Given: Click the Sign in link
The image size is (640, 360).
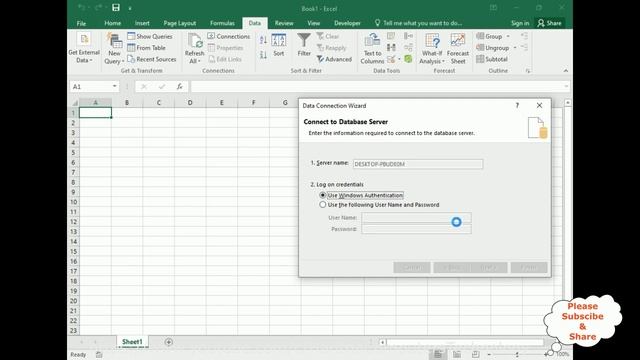Looking at the screenshot, I should 520,23.
